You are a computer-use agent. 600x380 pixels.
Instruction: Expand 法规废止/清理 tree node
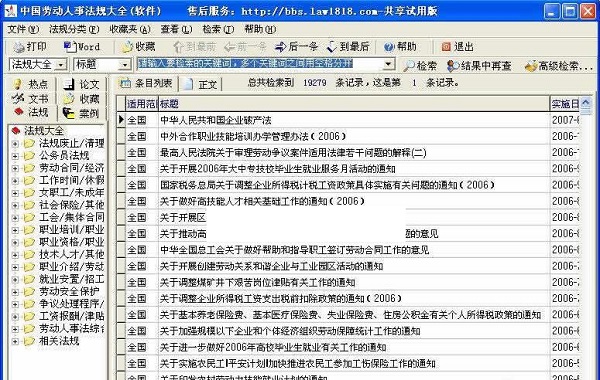(x=15, y=144)
